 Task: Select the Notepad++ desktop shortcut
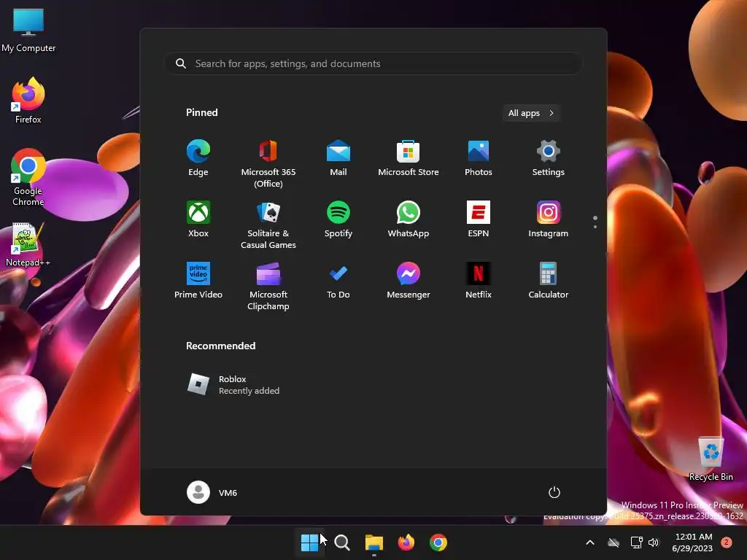28,244
